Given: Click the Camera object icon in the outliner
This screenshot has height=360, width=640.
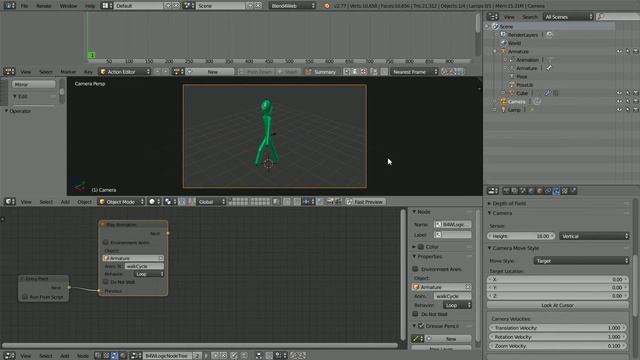Looking at the screenshot, I should [x=504, y=101].
